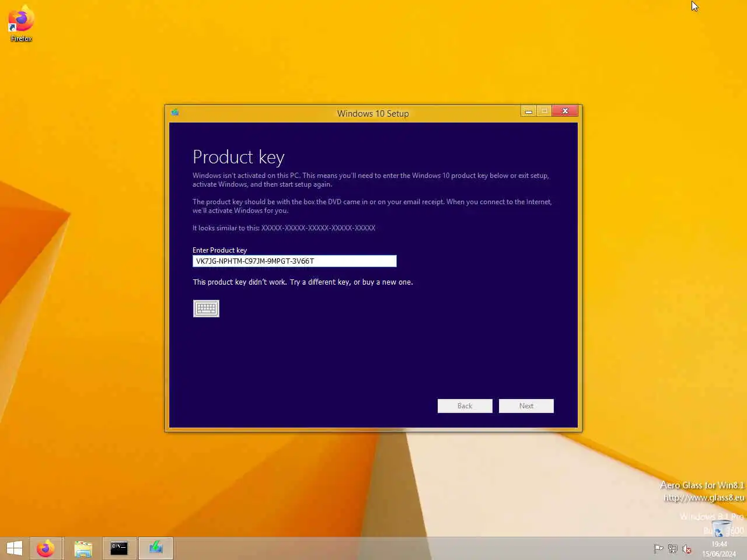Open the Action Center flag icon
This screenshot has width=747, height=560.
pyautogui.click(x=658, y=549)
